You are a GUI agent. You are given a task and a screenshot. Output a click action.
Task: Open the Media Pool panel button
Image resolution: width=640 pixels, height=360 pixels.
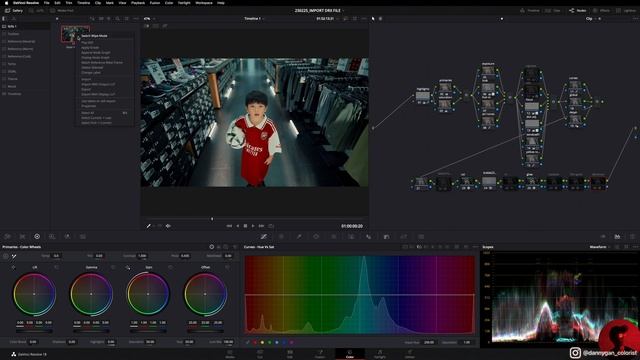pyautogui.click(x=62, y=11)
